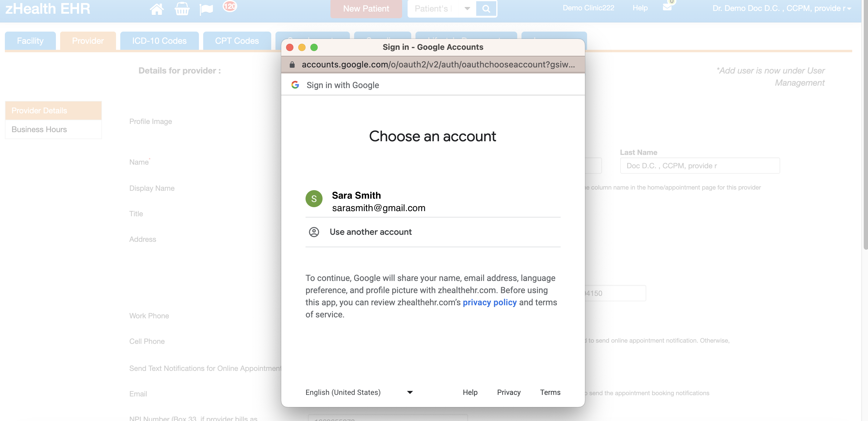Open the CPT Codes tab
This screenshot has height=421, width=868.
pyautogui.click(x=237, y=41)
